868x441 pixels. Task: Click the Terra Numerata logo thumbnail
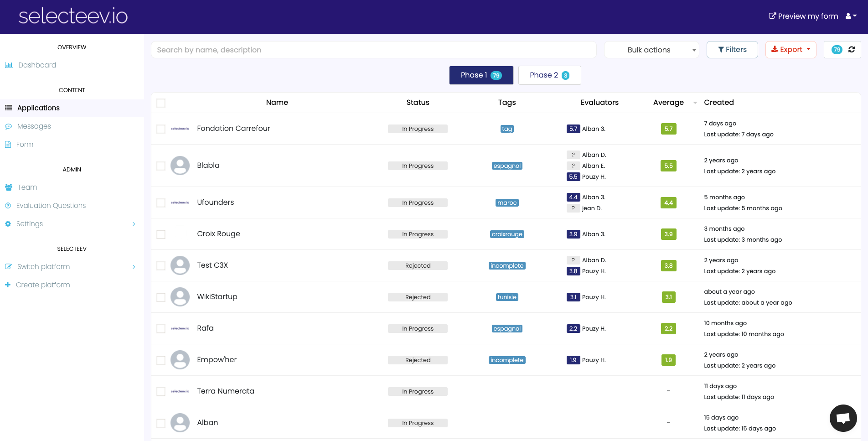180,391
